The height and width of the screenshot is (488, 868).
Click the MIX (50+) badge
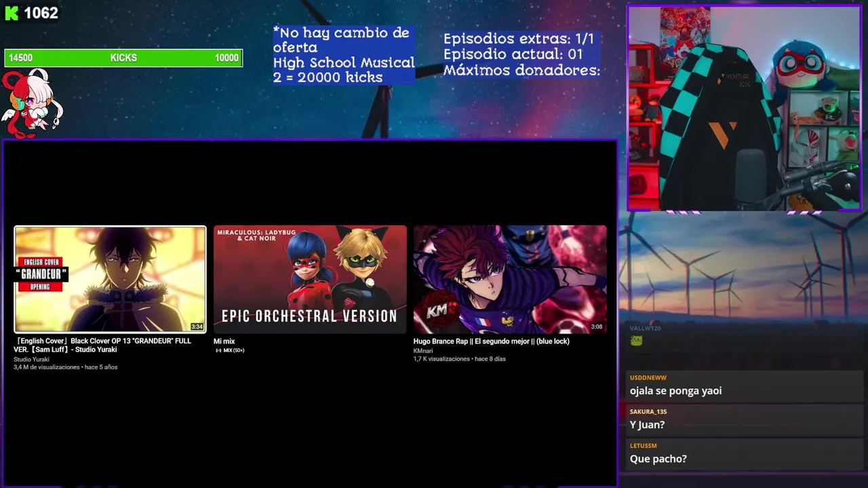coord(230,350)
